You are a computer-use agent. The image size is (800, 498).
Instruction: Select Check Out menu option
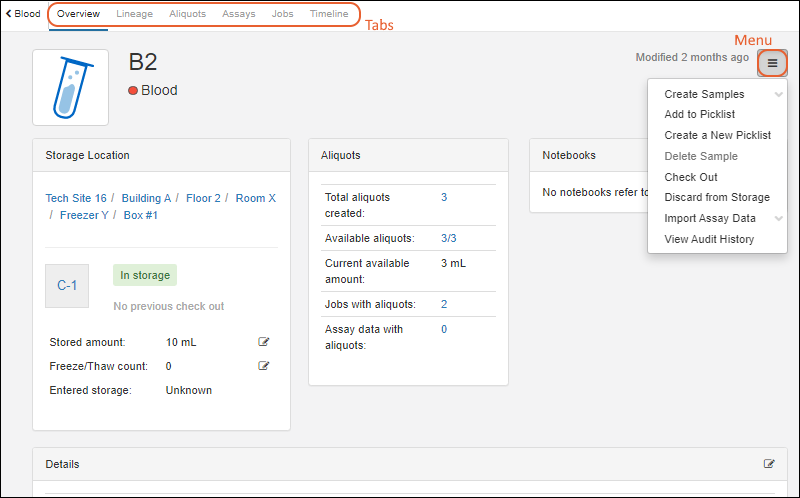click(691, 177)
